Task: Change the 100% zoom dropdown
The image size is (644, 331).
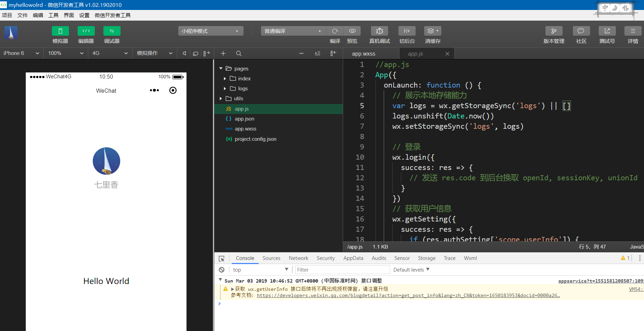Action: [x=66, y=53]
